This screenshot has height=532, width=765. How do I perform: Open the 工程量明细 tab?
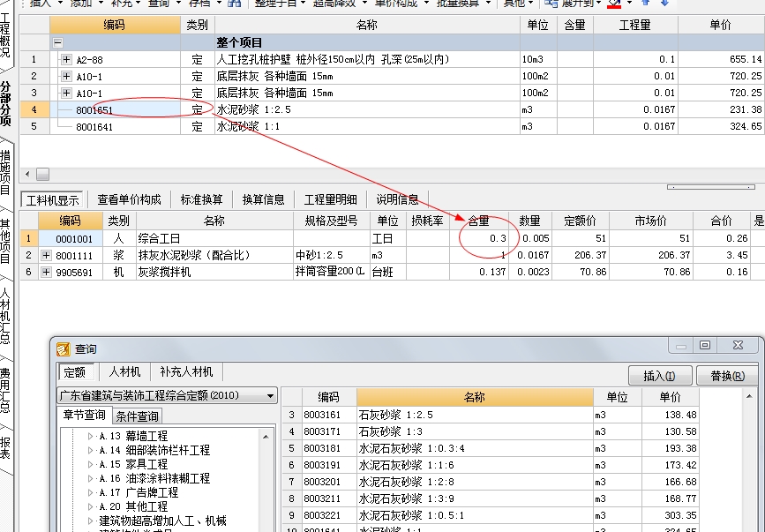[330, 199]
